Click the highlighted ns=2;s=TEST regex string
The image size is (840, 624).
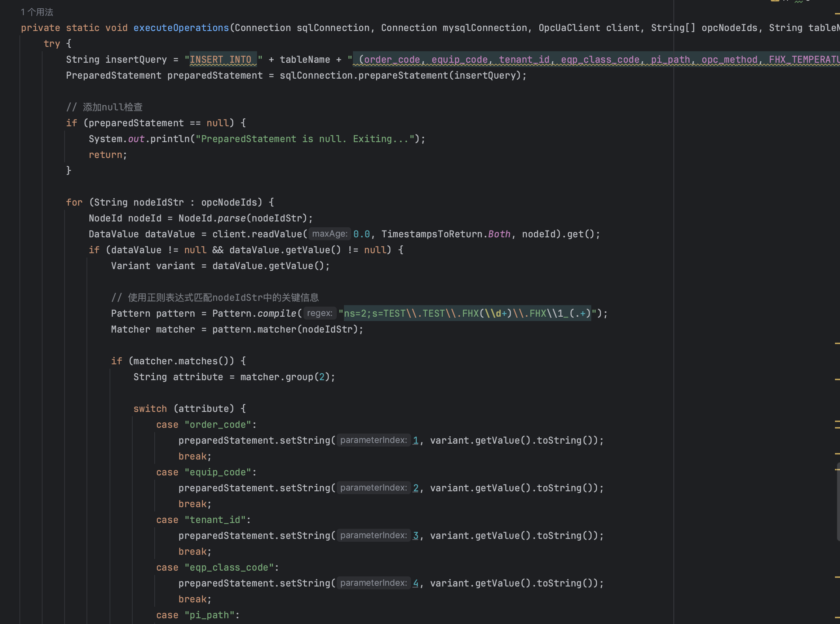pyautogui.click(x=467, y=313)
